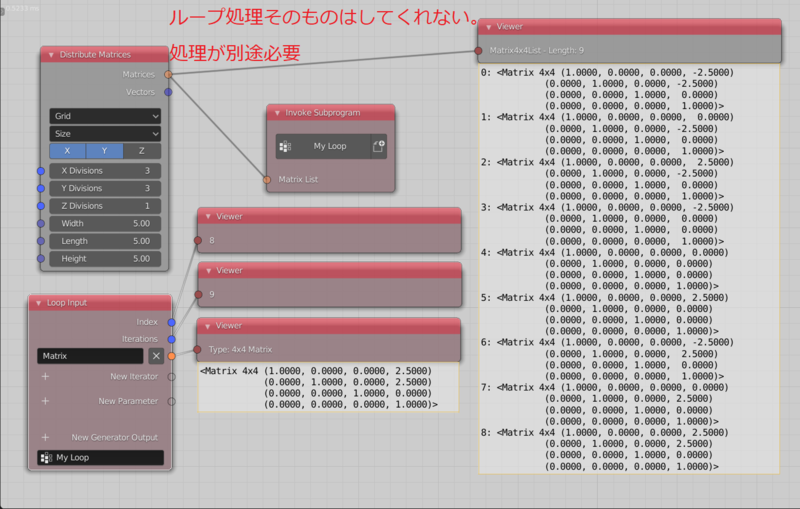Viewport: 800px width, 509px height.
Task: Click the New Iterator empty socket
Action: point(171,377)
